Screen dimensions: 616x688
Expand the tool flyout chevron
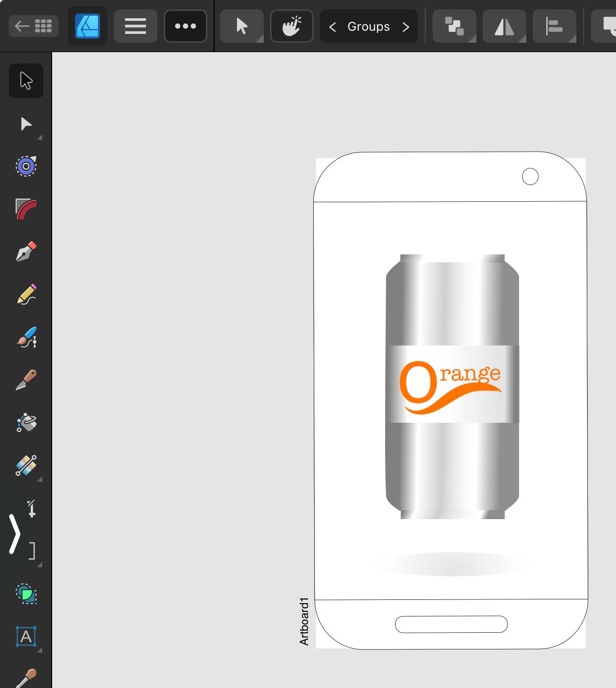point(15,534)
